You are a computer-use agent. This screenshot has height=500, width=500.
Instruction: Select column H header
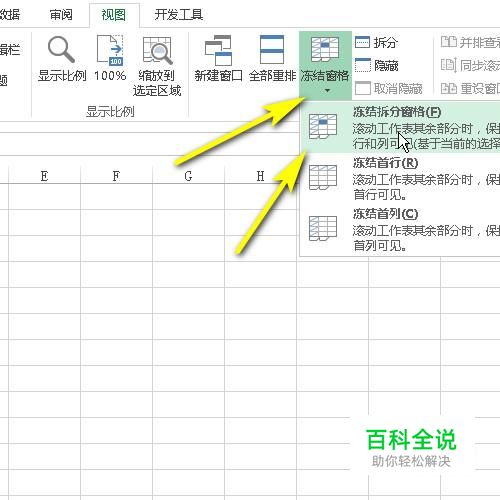(x=260, y=176)
